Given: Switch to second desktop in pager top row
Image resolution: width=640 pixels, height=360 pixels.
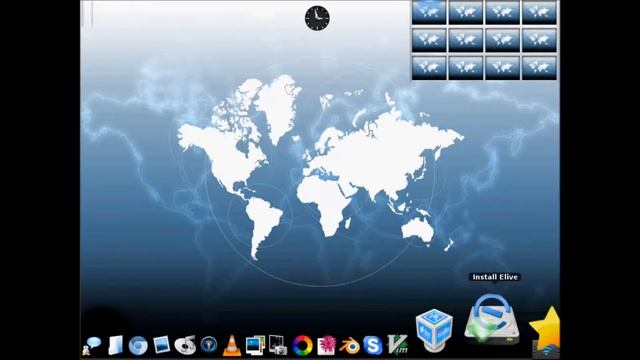Looking at the screenshot, I should pos(466,12).
